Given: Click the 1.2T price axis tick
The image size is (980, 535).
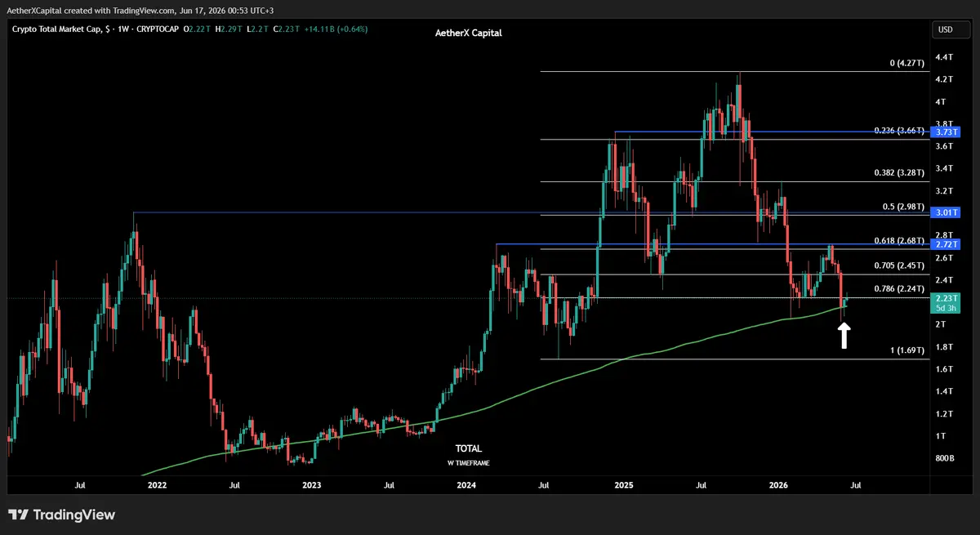Looking at the screenshot, I should [x=944, y=414].
